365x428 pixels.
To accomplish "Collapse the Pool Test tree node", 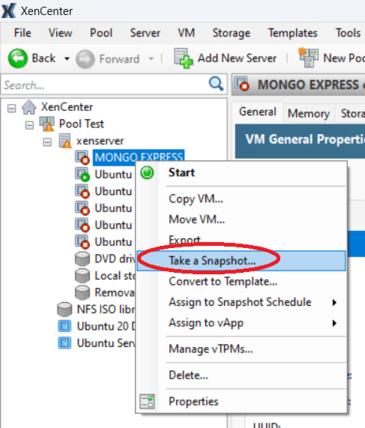I will [29, 125].
